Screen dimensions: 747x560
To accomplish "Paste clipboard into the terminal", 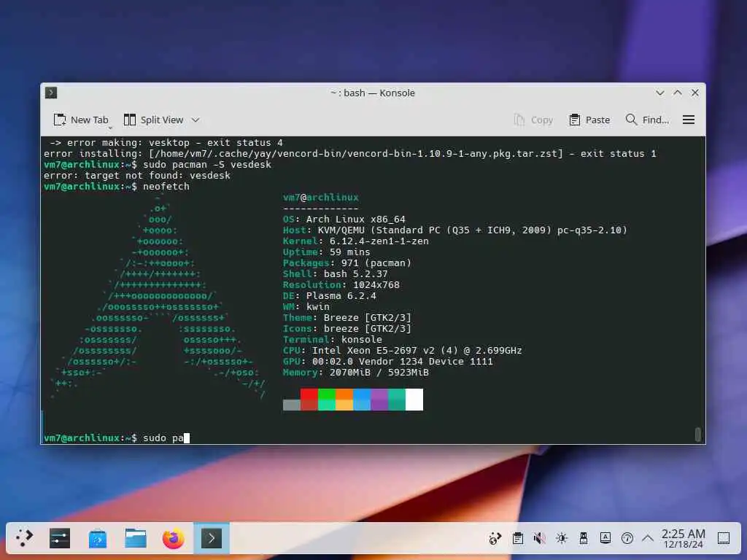I will pyautogui.click(x=589, y=120).
